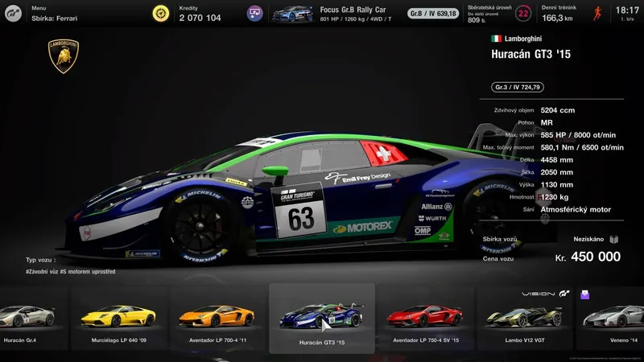Open the collector level 22 circle
Image resolution: width=644 pixels, height=362 pixels.
(x=522, y=14)
